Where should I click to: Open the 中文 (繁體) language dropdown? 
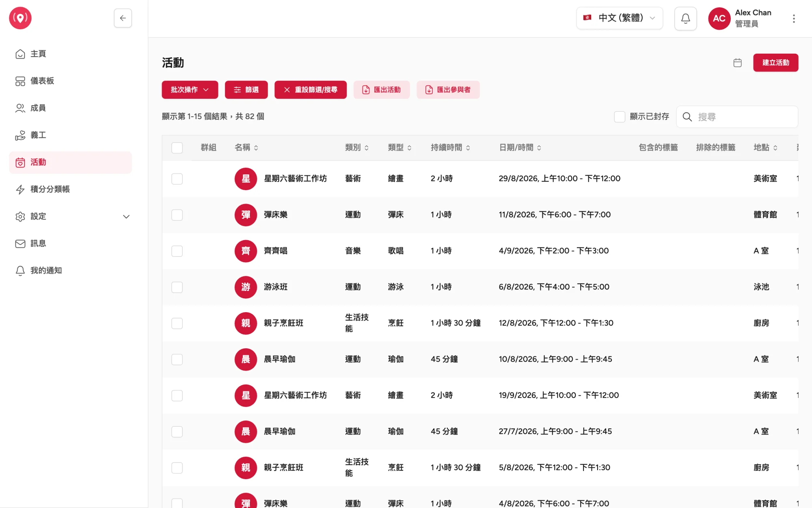pyautogui.click(x=620, y=18)
